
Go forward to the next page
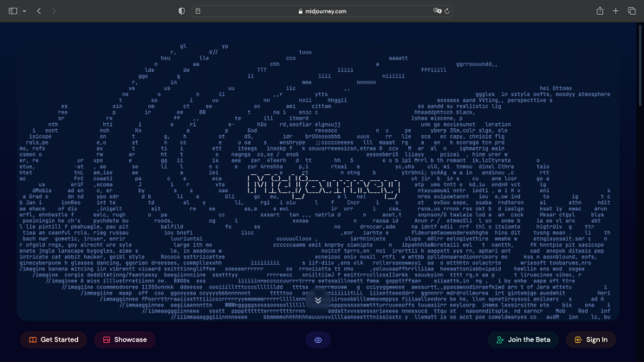click(54, 11)
